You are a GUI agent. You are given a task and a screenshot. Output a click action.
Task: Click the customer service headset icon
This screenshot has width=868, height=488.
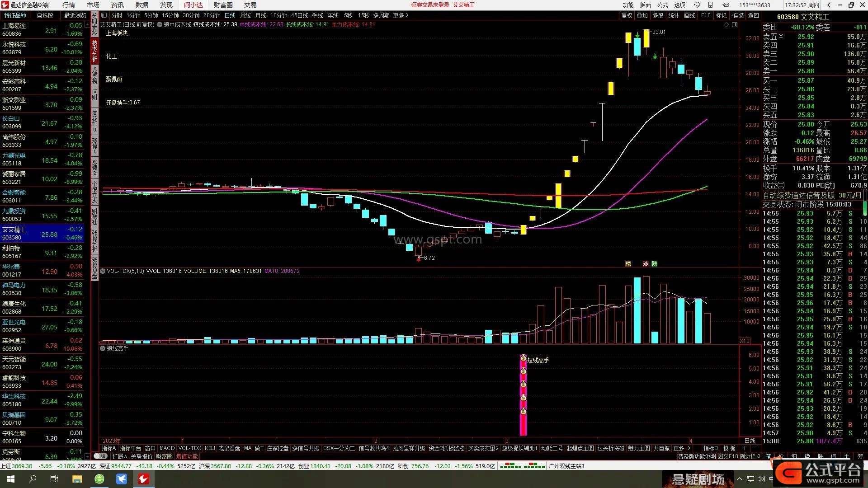click(697, 5)
